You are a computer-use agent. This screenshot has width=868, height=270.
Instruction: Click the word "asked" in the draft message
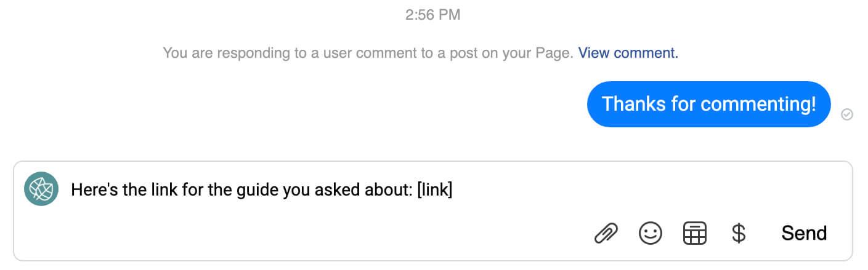(340, 190)
